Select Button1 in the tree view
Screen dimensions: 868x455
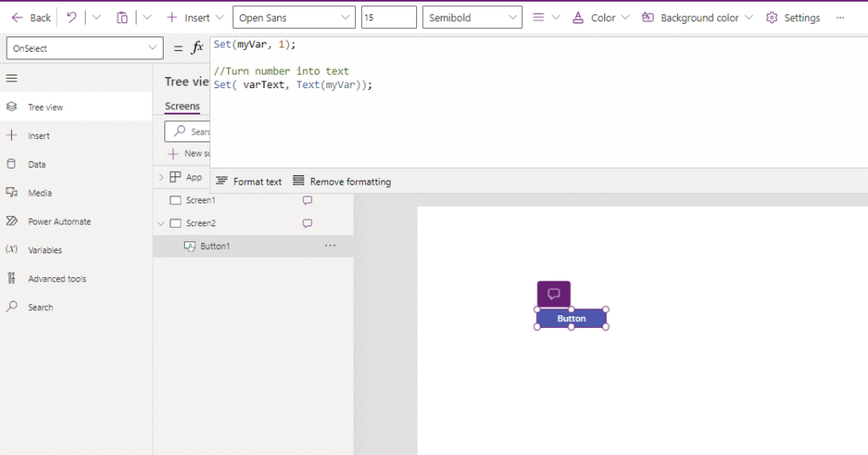point(214,247)
